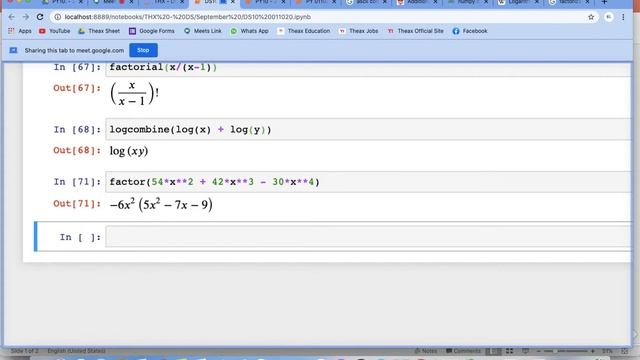Open the Theax Official Site bookmark
640x360 pixels.
(416, 31)
